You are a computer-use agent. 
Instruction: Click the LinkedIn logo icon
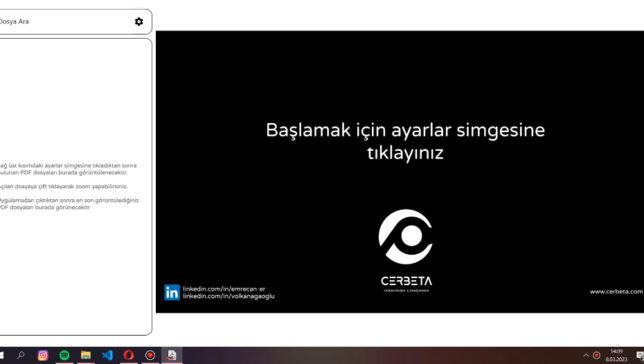172,292
